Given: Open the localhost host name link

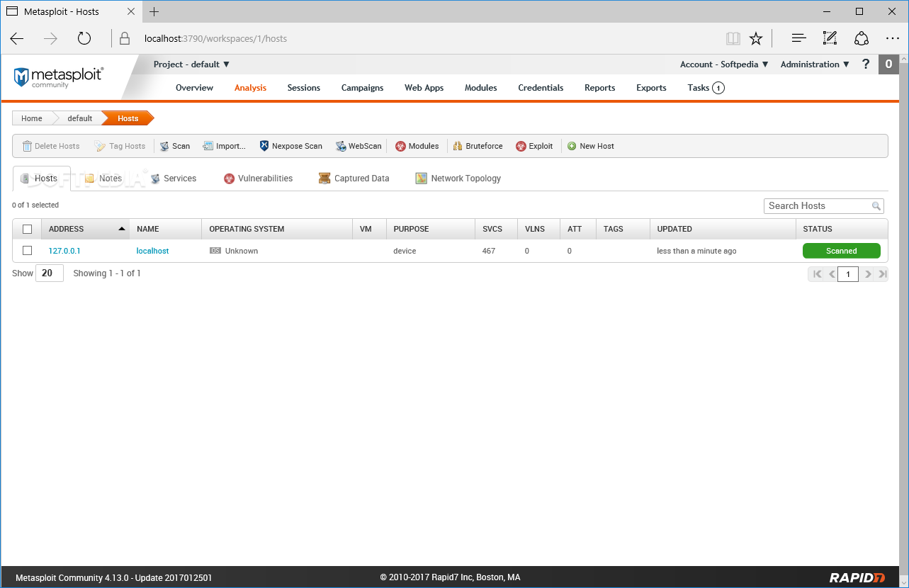Looking at the screenshot, I should [152, 251].
